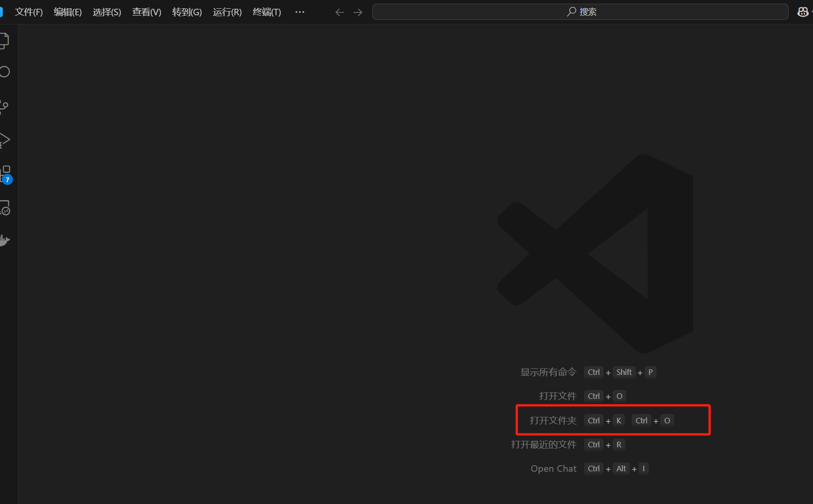The height and width of the screenshot is (504, 813).
Task: Open the Explorer view in the activity bar
Action: point(4,41)
